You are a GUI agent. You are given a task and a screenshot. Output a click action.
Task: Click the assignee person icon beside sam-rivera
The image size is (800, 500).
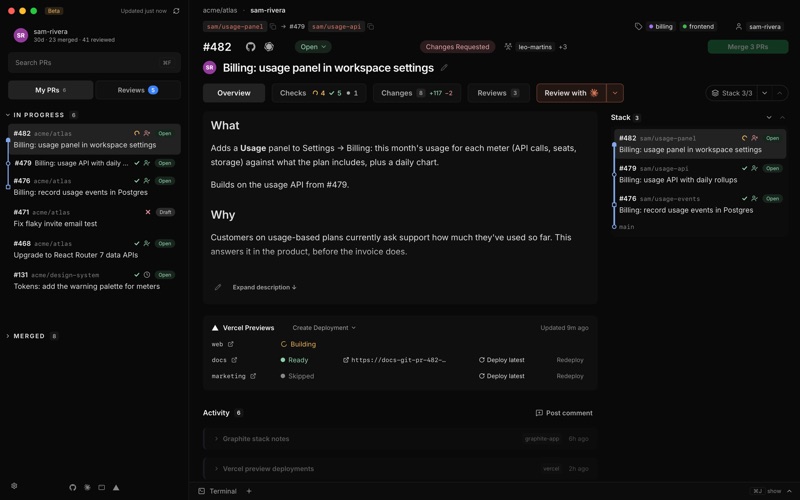(x=738, y=27)
